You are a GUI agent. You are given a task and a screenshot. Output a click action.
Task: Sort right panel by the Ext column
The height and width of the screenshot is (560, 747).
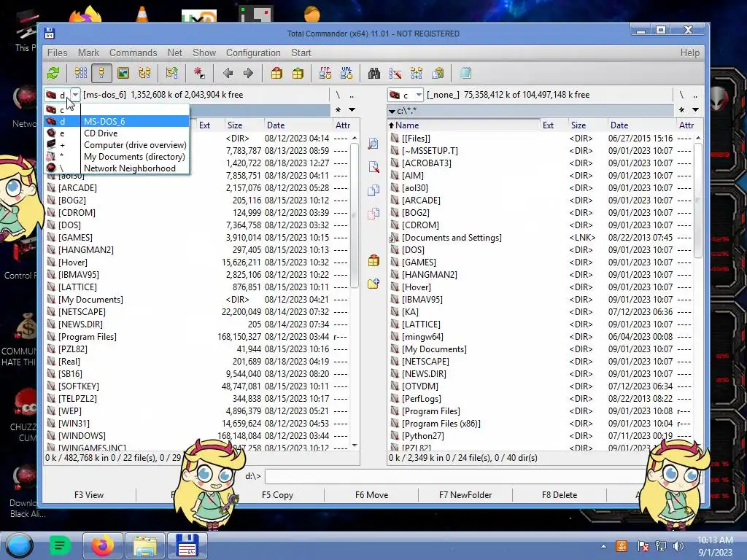(554, 125)
